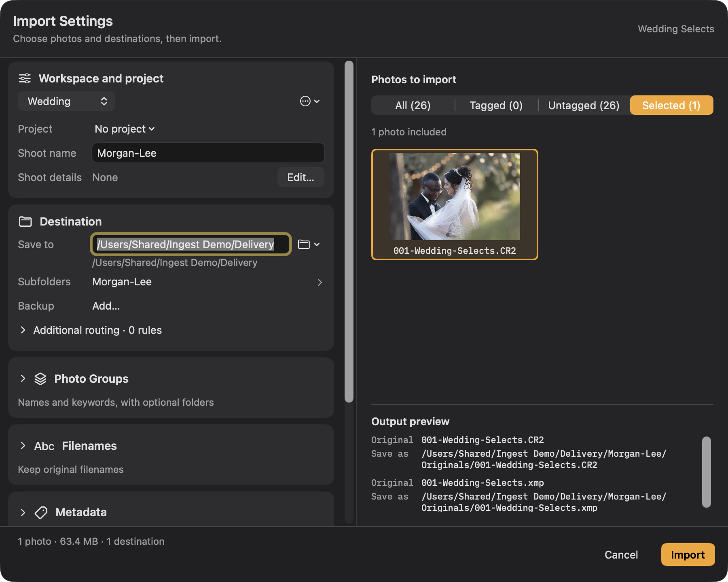Image resolution: width=728 pixels, height=582 pixels.
Task: Open the No project dropdown
Action: (x=125, y=129)
